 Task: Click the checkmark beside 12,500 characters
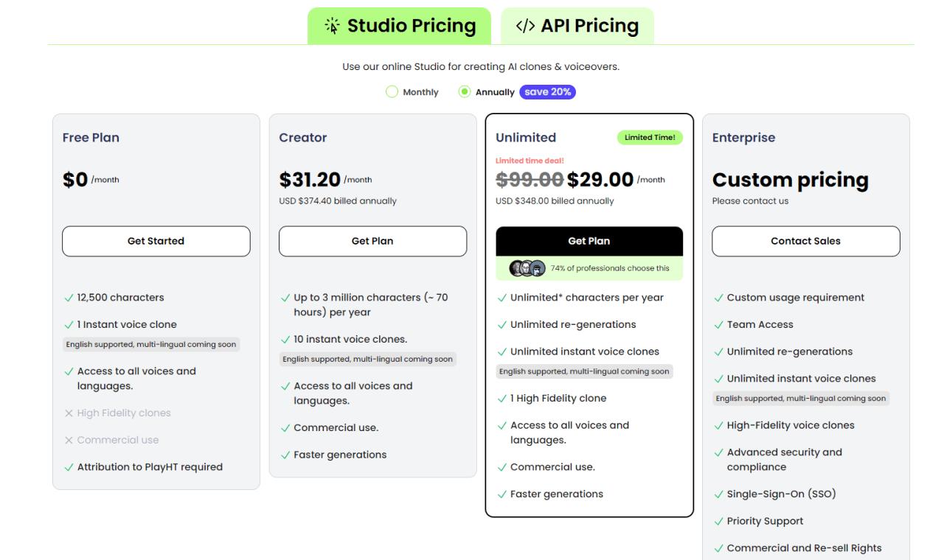(x=69, y=298)
